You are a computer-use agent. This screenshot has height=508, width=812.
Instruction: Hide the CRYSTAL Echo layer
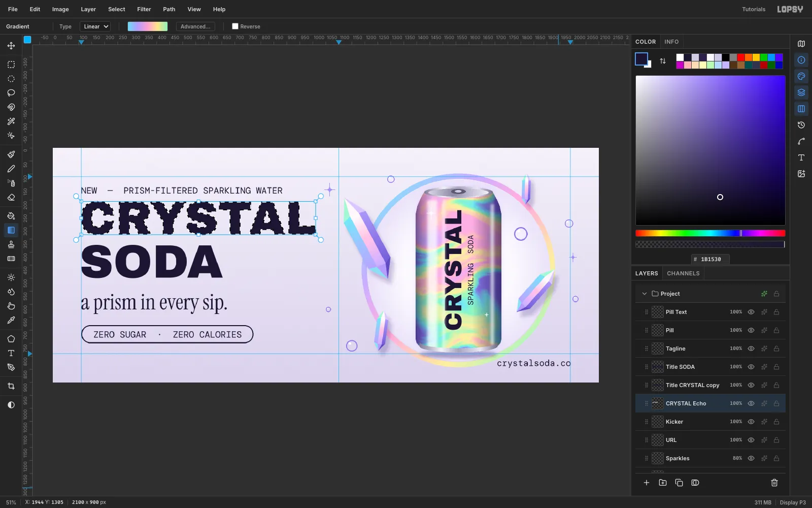[x=751, y=403]
